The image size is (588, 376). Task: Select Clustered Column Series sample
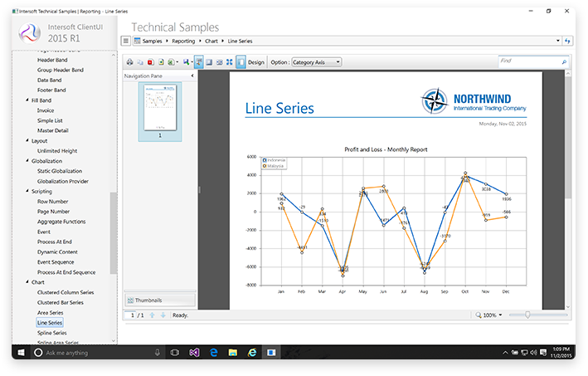[66, 292]
